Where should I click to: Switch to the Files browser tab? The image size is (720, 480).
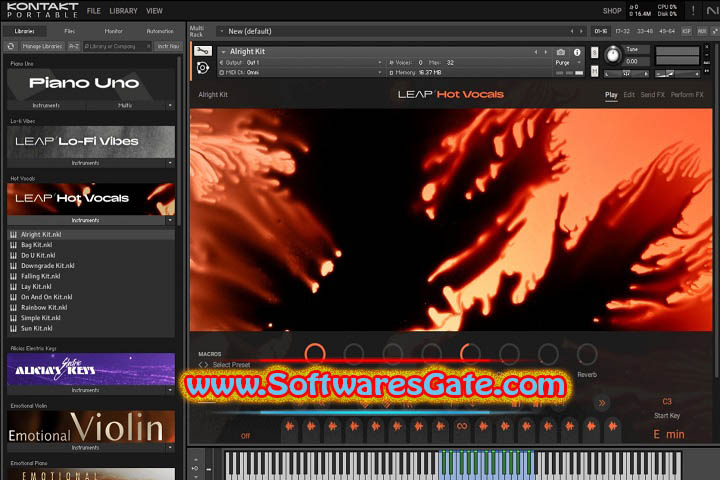[69, 31]
